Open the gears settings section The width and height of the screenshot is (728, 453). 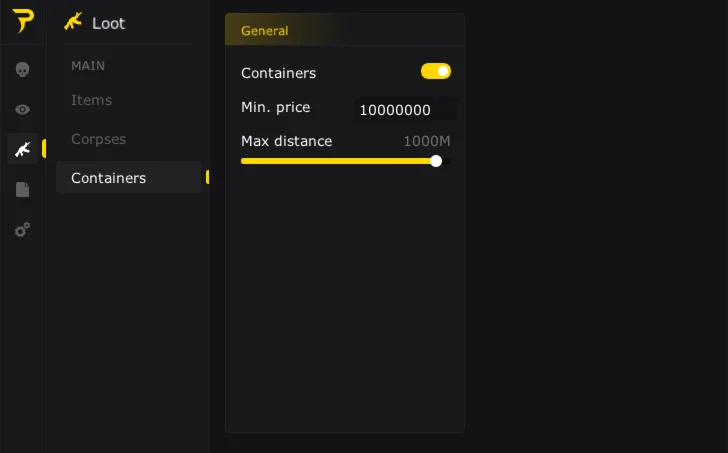[x=22, y=229]
